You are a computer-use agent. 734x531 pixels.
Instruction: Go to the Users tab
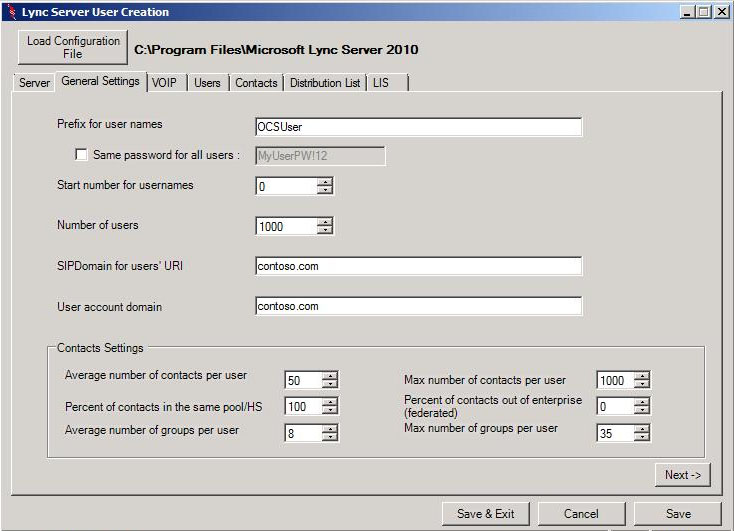tap(207, 83)
